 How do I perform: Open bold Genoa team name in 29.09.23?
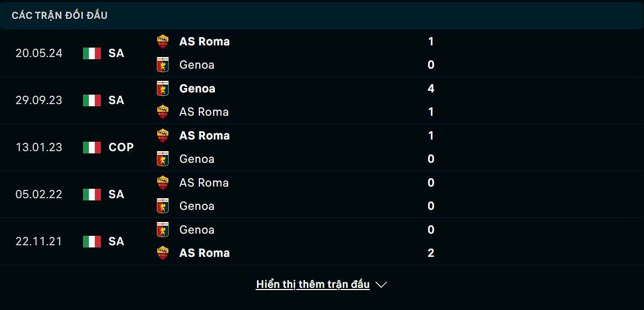(x=197, y=89)
